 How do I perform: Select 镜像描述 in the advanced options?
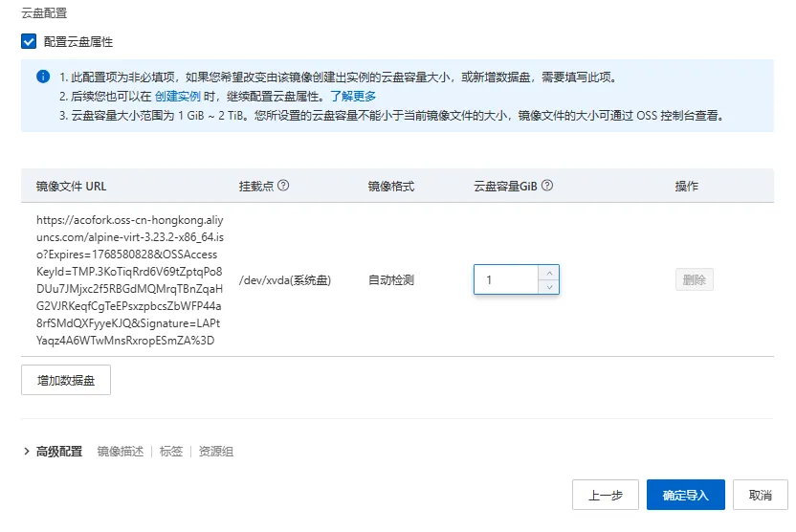(x=121, y=452)
